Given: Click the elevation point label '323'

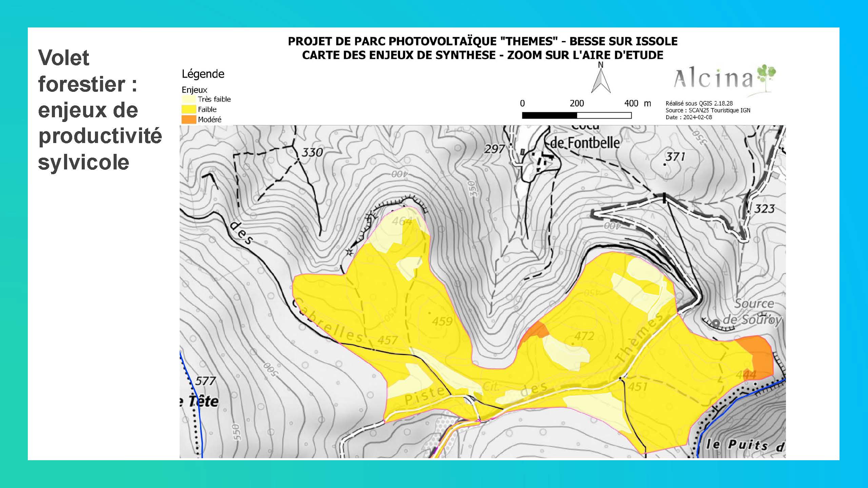Looking at the screenshot, I should tap(764, 208).
